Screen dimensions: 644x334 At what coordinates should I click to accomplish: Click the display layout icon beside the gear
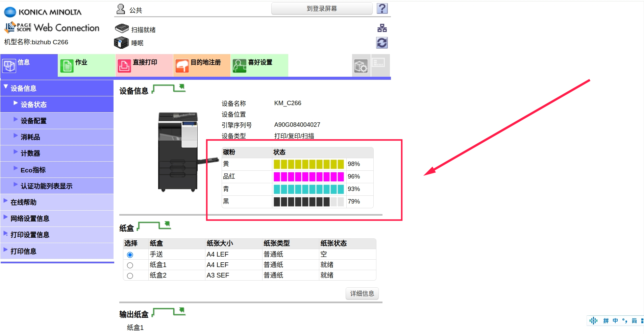point(379,63)
